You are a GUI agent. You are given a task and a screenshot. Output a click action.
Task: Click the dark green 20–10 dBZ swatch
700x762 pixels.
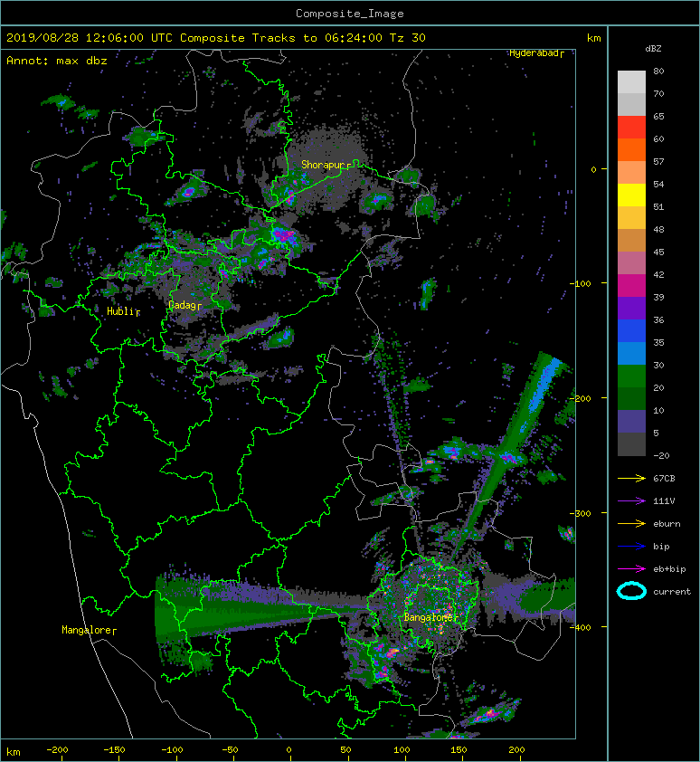pyautogui.click(x=631, y=398)
